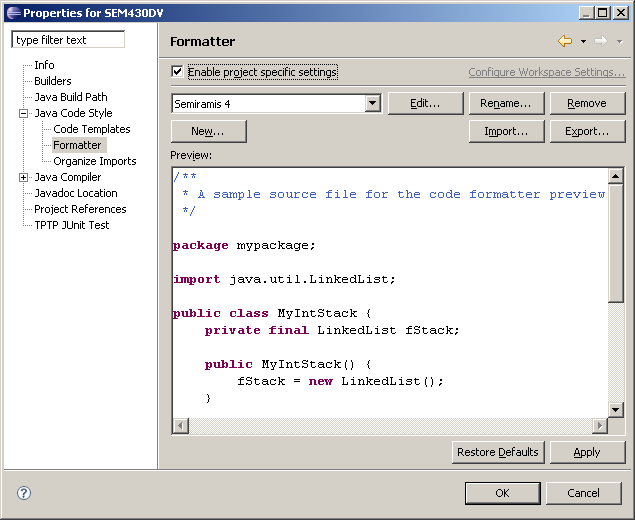Click the preview horizontal scrollbar right arrow
Image resolution: width=635 pixels, height=520 pixels.
click(x=600, y=426)
